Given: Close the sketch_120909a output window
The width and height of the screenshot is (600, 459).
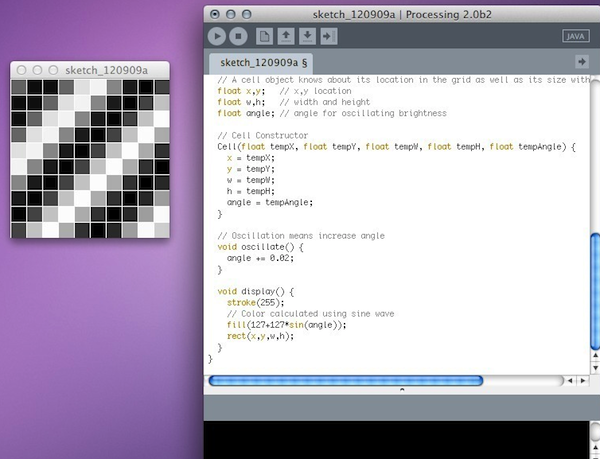Looking at the screenshot, I should [x=22, y=70].
